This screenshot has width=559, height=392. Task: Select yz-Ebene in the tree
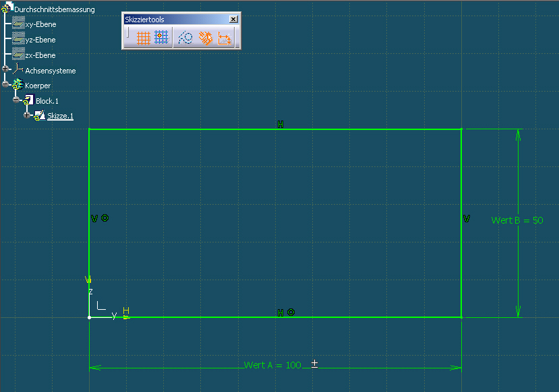pos(40,40)
